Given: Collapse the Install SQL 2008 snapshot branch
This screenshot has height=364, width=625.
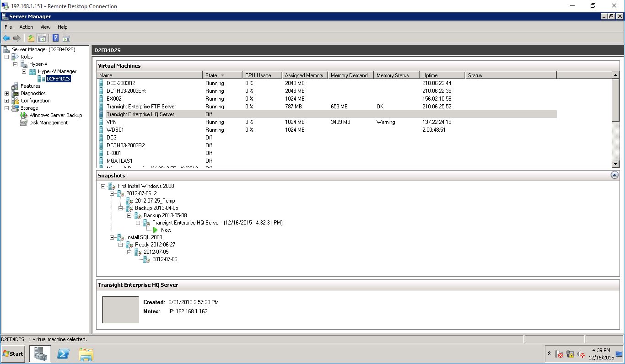Looking at the screenshot, I should [x=112, y=237].
